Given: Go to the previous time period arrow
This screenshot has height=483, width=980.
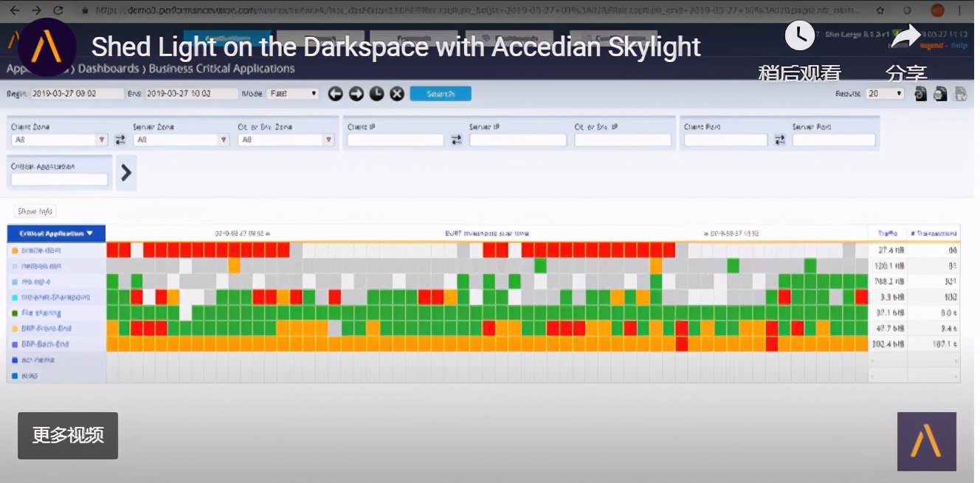Looking at the screenshot, I should click(336, 94).
